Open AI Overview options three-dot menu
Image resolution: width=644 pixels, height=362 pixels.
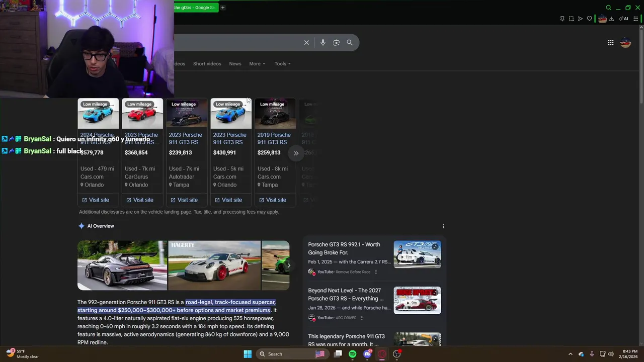coord(443,226)
